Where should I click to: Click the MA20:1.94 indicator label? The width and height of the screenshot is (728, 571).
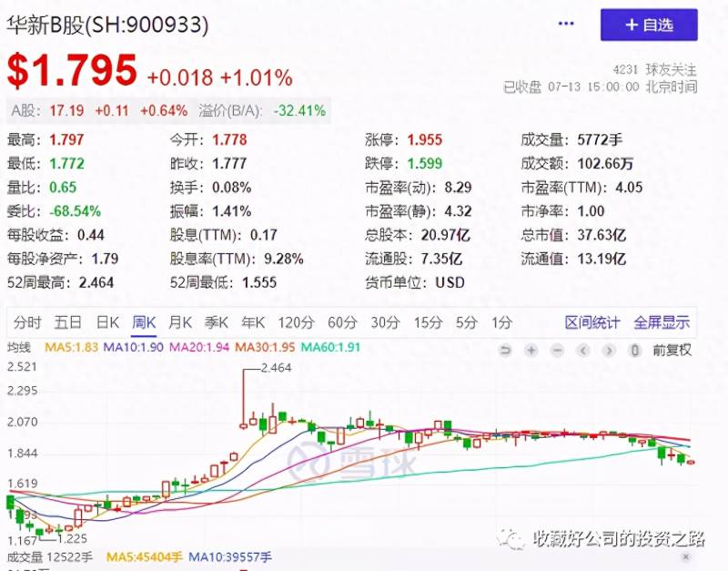click(199, 347)
